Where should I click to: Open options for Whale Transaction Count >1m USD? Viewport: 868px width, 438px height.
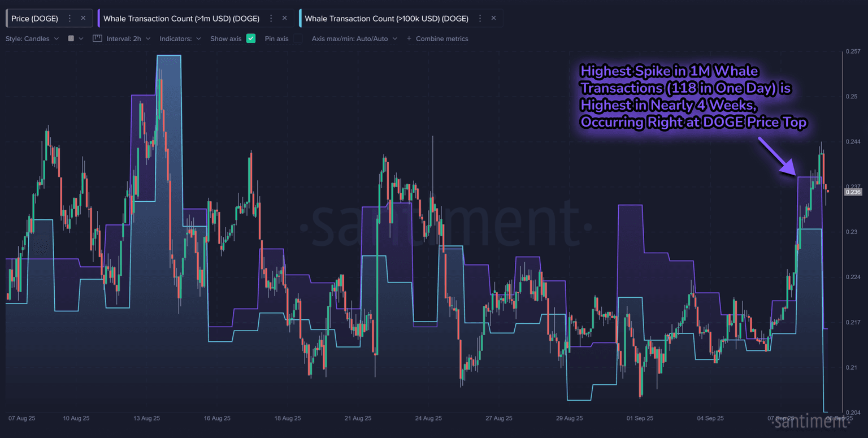click(x=271, y=19)
